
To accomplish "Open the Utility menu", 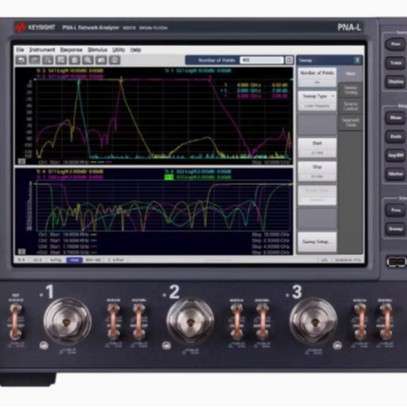I will pyautogui.click(x=119, y=50).
